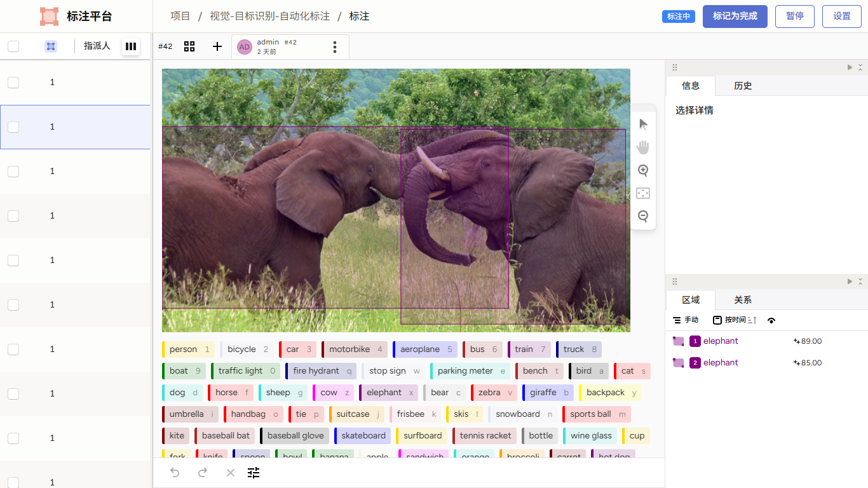
Task: Collapse info panel with top-right arrows icon
Action: 860,67
